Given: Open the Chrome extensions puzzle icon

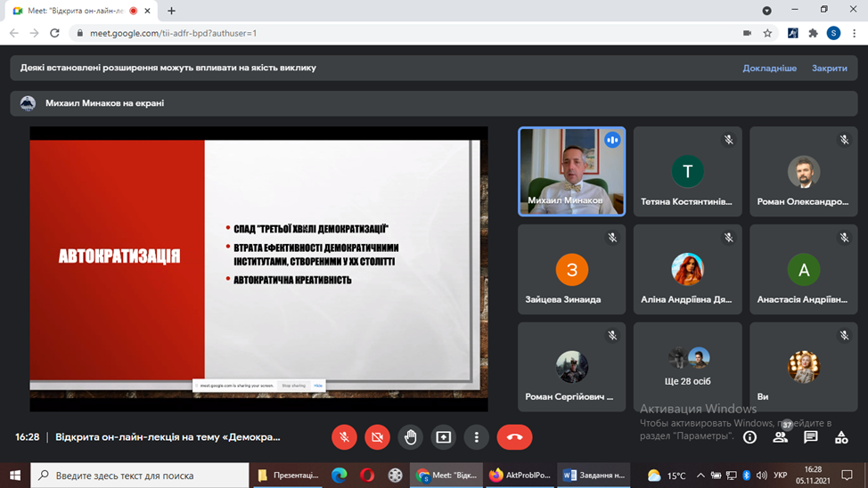Looking at the screenshot, I should (813, 33).
